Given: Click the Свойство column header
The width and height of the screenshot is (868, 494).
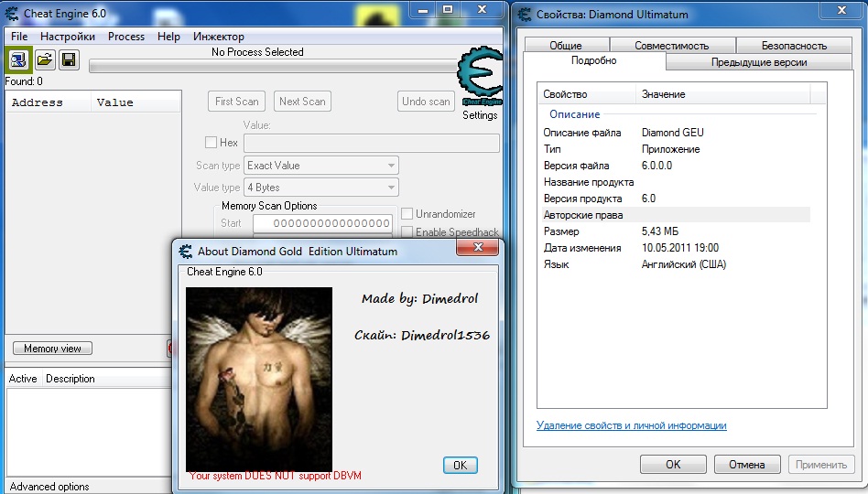Looking at the screenshot, I should [x=587, y=94].
